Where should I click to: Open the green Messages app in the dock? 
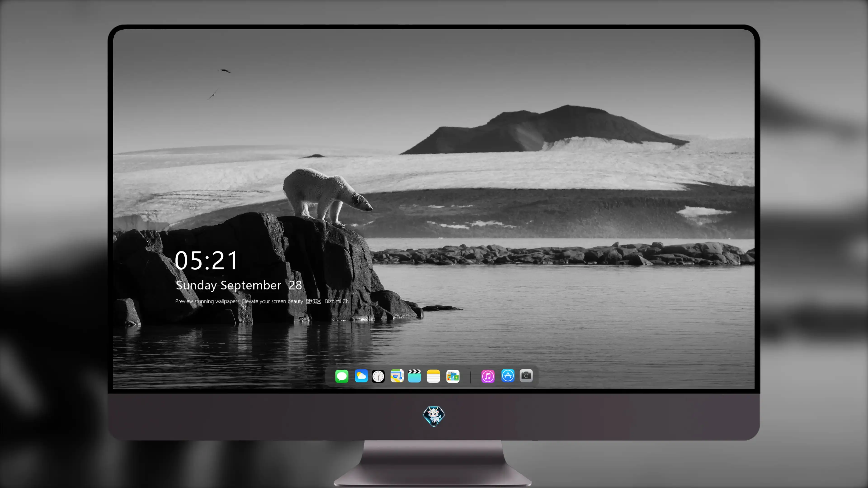(342, 376)
